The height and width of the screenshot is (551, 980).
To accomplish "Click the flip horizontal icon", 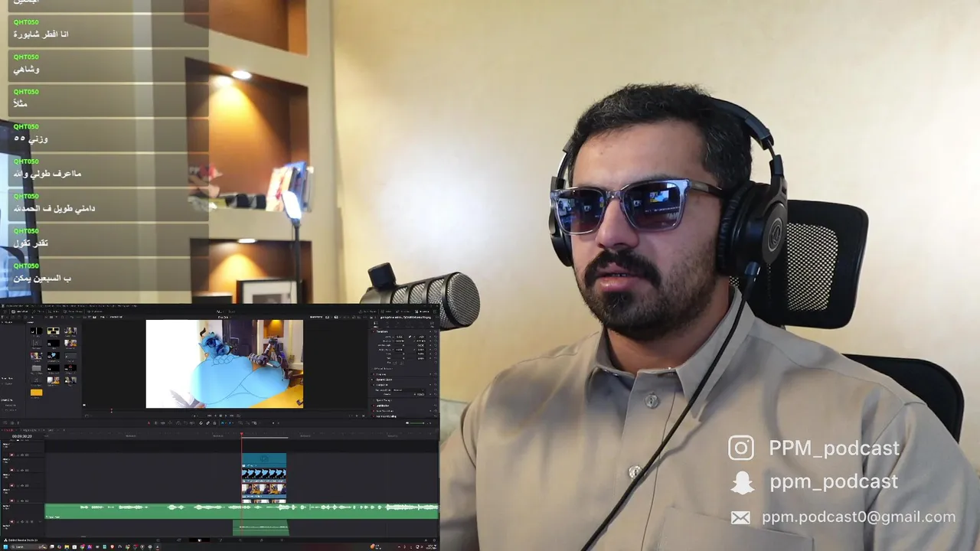I will 395,363.
